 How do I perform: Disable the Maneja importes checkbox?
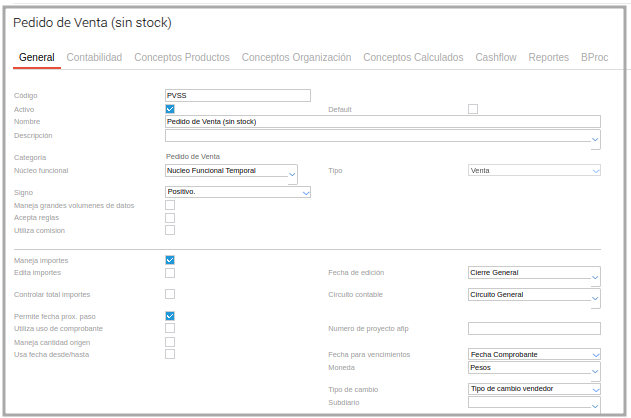point(170,260)
